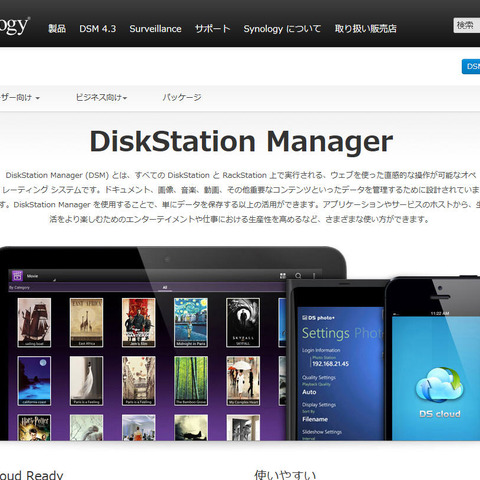Click the 192.168.21.45 address
Screen dimensions: 480x480
[x=330, y=364]
